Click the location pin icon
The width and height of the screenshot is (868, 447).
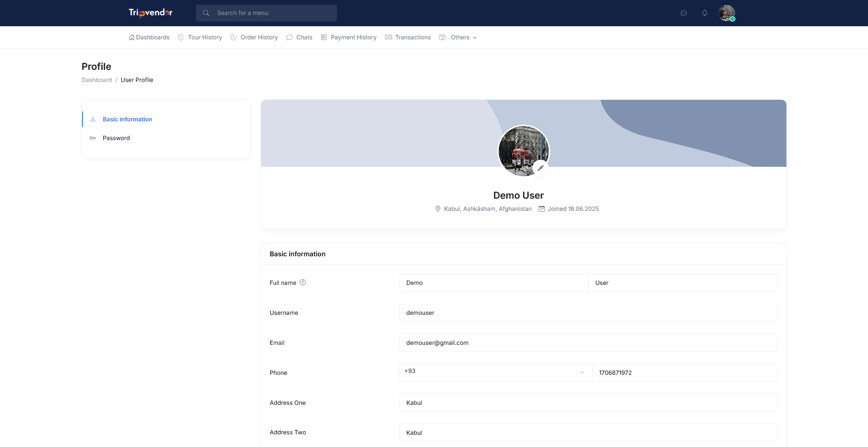[x=438, y=209]
